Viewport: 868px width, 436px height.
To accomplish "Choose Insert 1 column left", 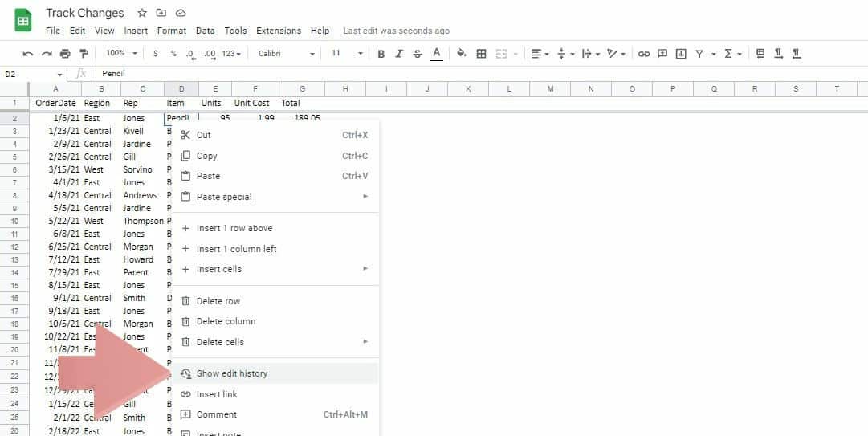I will pyautogui.click(x=275, y=249).
